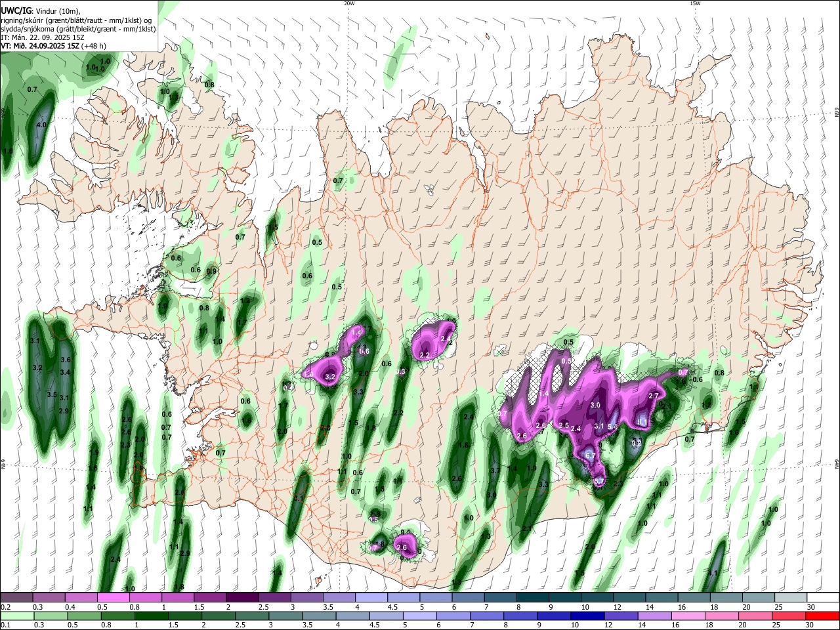840x630 pixels.
Task: Pick the rain legend swatch labeled 0.3
Action: [x=51, y=616]
